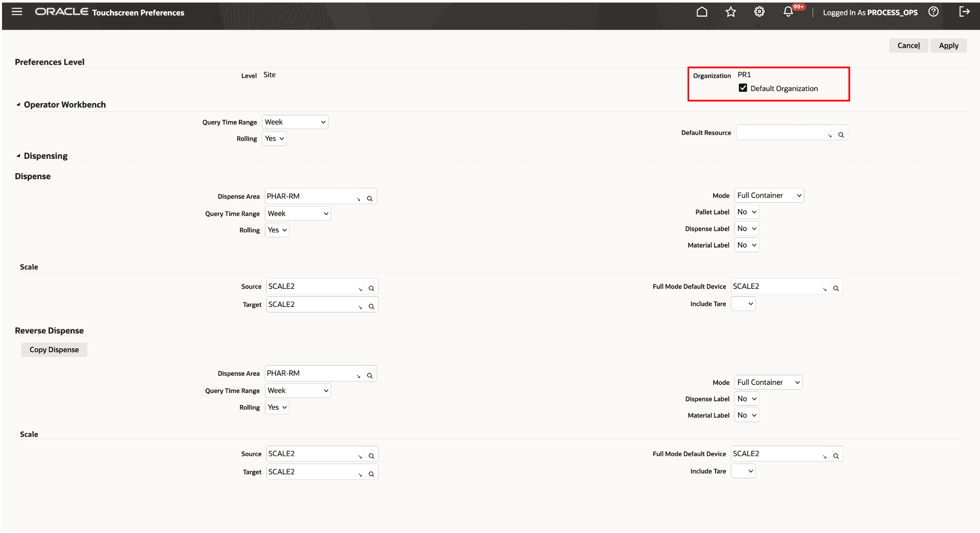Viewport: 980px width, 533px height.
Task: Open the Include Tare dropdown under Scale
Action: click(743, 303)
